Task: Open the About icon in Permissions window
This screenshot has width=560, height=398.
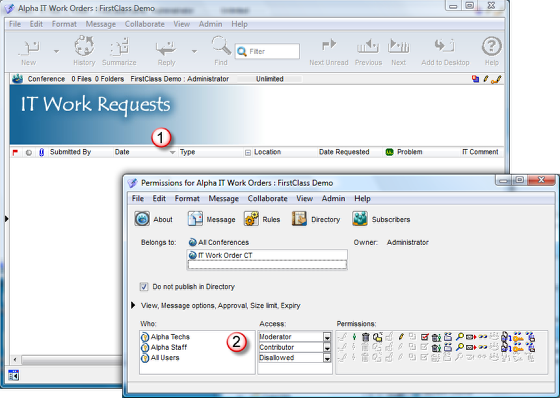Action: pos(142,219)
